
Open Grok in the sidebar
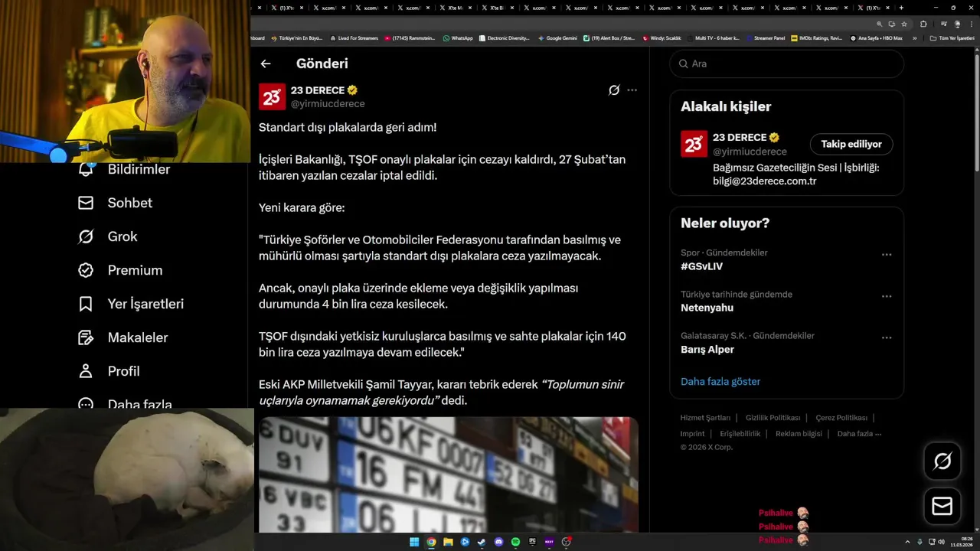(x=107, y=236)
